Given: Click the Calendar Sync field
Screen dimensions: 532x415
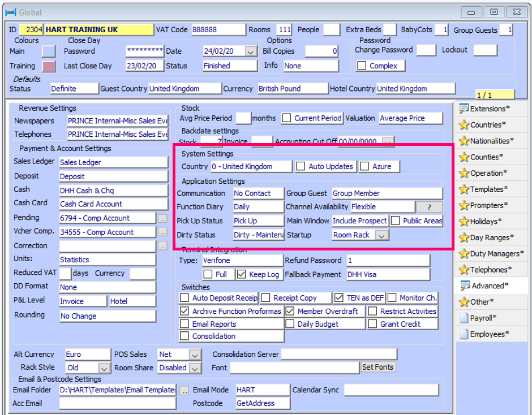Looking at the screenshot, I should pos(391,390).
